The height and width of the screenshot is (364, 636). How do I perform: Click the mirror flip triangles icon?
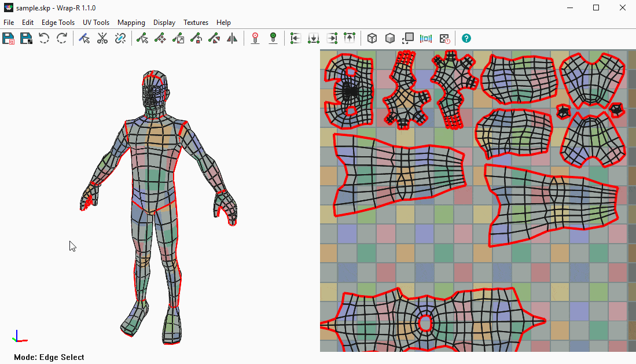pos(232,39)
